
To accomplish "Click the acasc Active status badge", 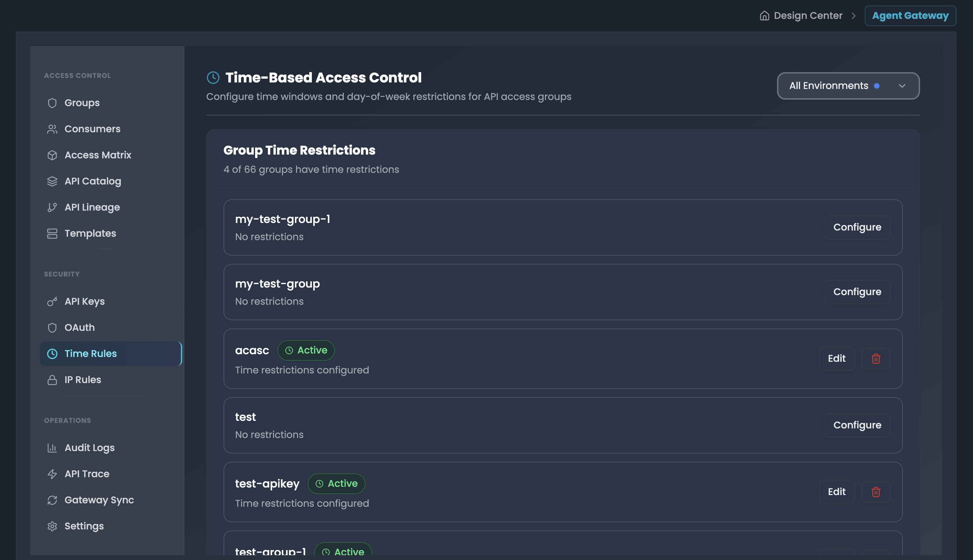I will click(x=306, y=350).
